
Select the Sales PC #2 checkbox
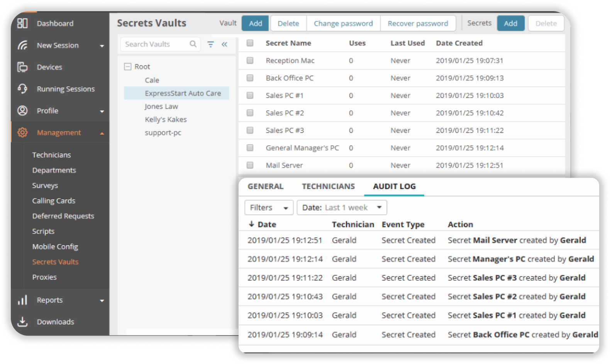(x=250, y=113)
